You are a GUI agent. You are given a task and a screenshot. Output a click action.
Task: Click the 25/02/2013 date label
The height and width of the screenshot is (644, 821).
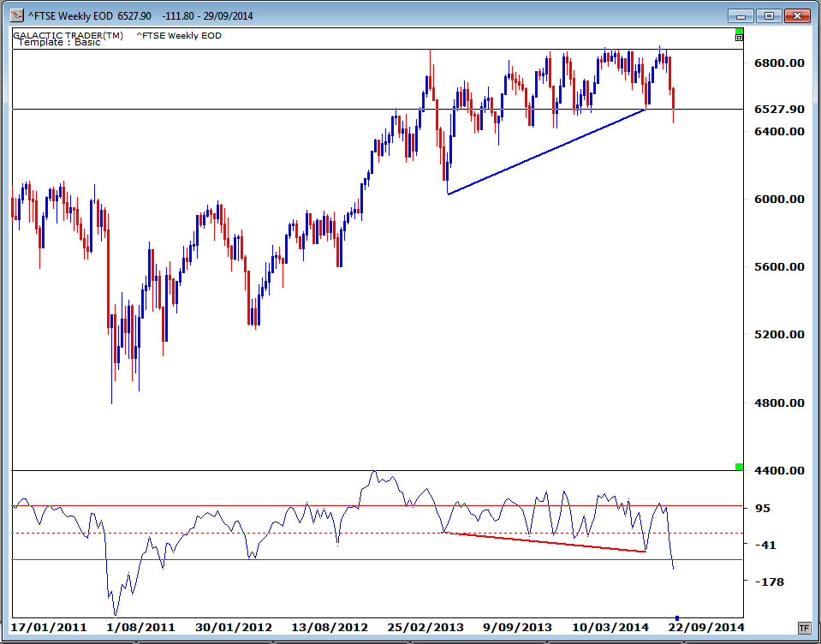425,627
